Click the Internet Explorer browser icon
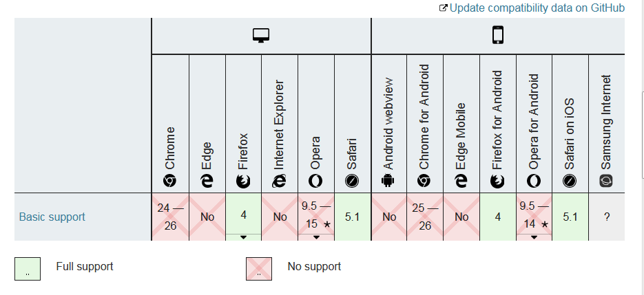Viewport: 644px width, 295px height. pos(280,181)
